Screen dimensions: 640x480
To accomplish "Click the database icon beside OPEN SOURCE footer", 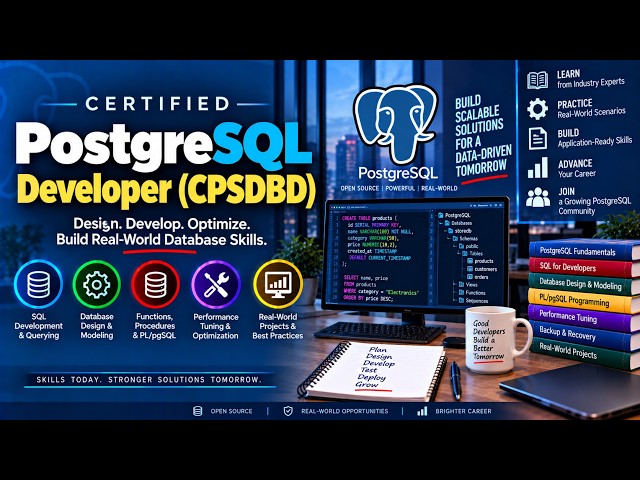I will (x=198, y=411).
